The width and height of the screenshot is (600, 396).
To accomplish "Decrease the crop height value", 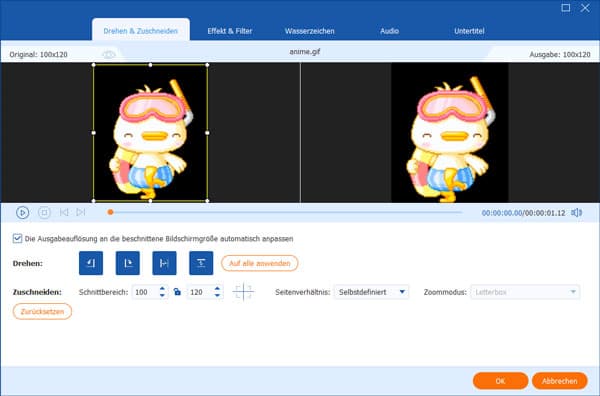I will [217, 295].
